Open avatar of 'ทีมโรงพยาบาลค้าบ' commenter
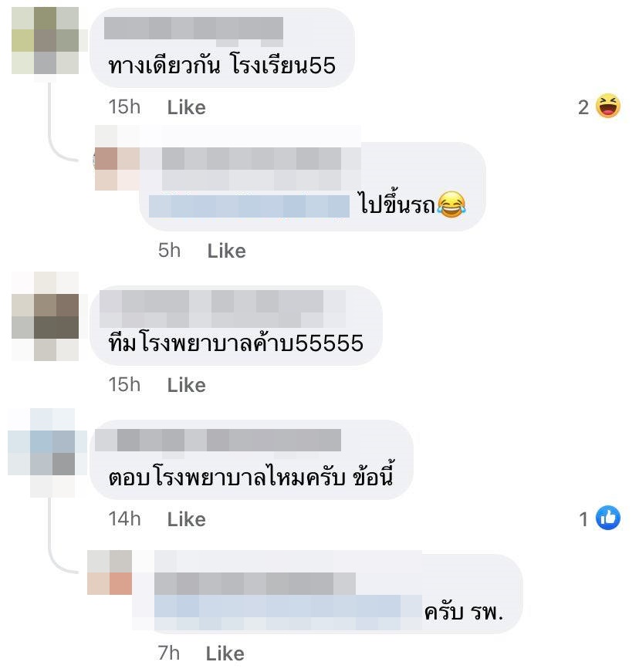This screenshot has width=639, height=672. point(46,316)
